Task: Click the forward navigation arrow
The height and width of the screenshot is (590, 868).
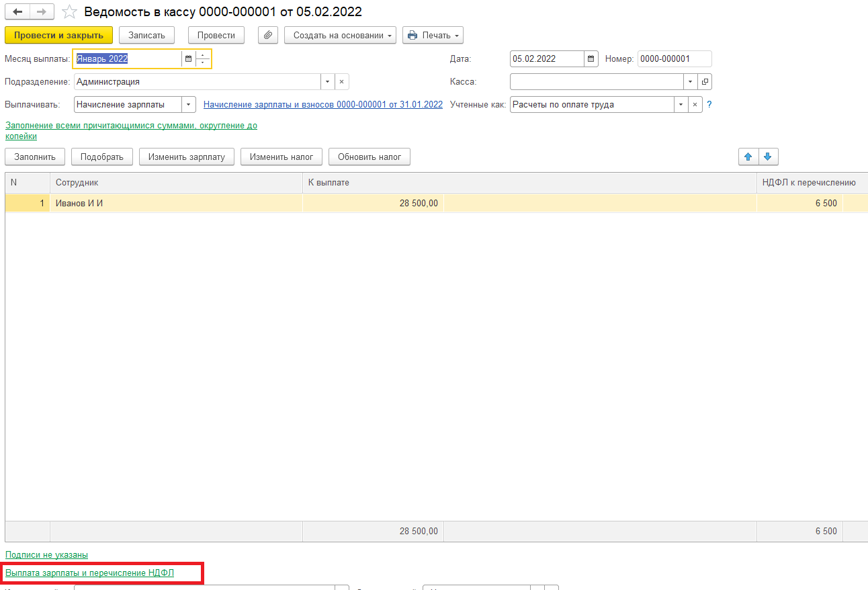Action: click(41, 12)
